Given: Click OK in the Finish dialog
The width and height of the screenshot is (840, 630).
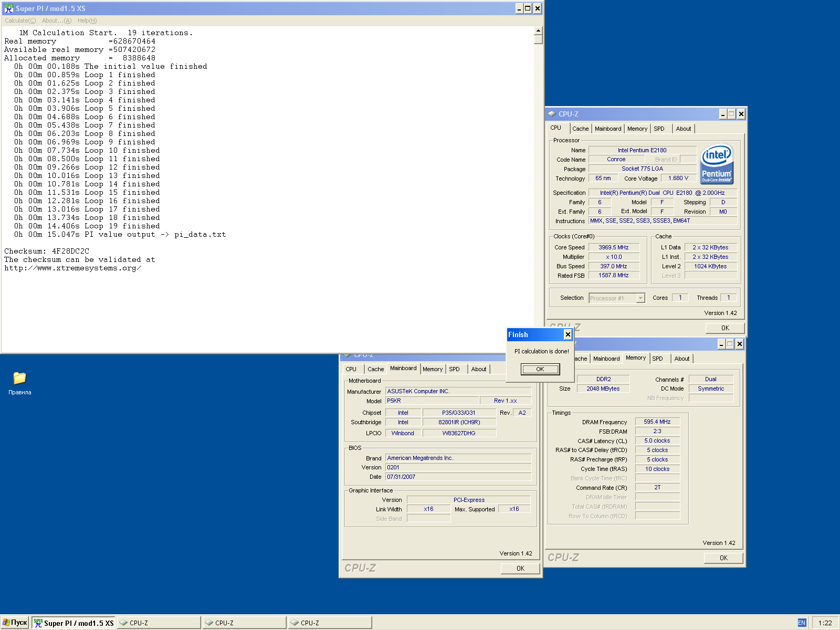Looking at the screenshot, I should coord(540,369).
